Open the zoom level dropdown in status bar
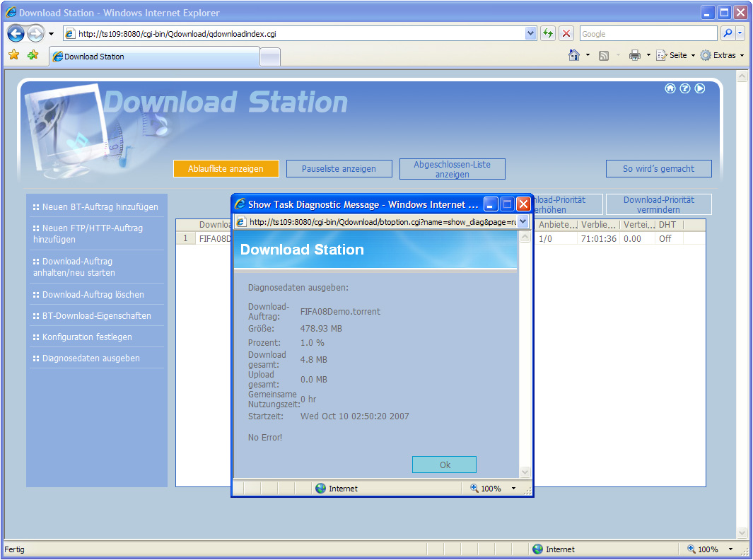The width and height of the screenshot is (753, 560). 730,549
